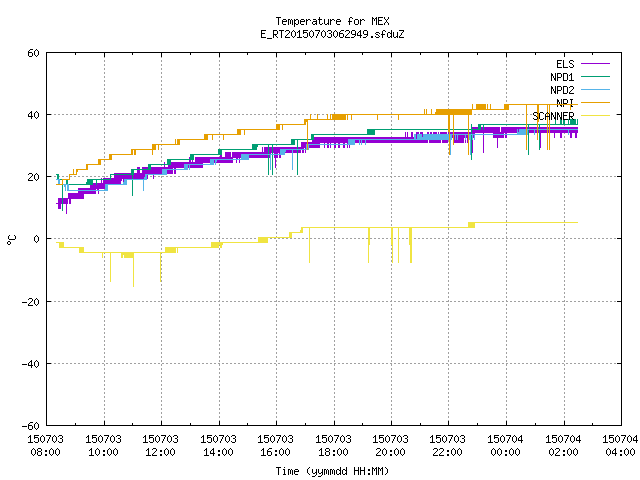Screen dimensions: 640x480
Task: Click the y-axis label -20
Action: point(31,302)
